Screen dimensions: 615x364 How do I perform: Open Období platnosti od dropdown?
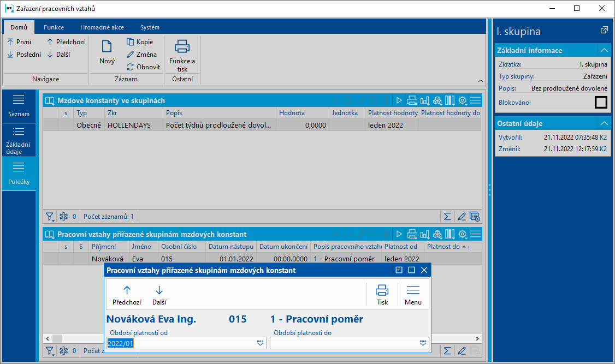click(261, 343)
